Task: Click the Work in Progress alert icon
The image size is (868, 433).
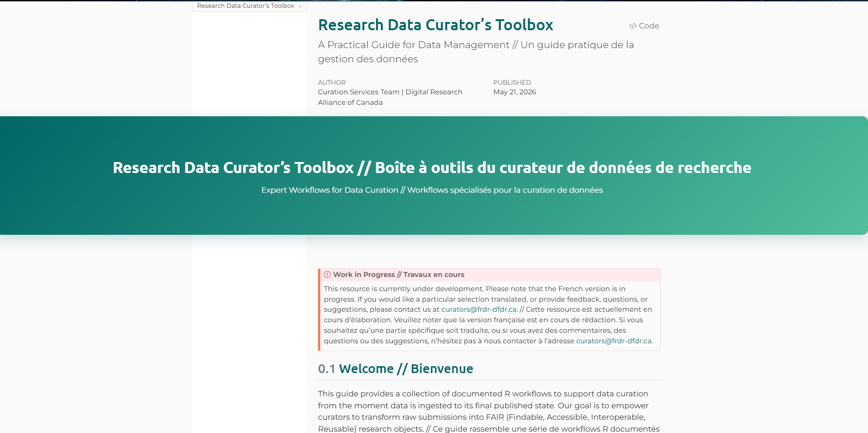Action: tap(327, 275)
